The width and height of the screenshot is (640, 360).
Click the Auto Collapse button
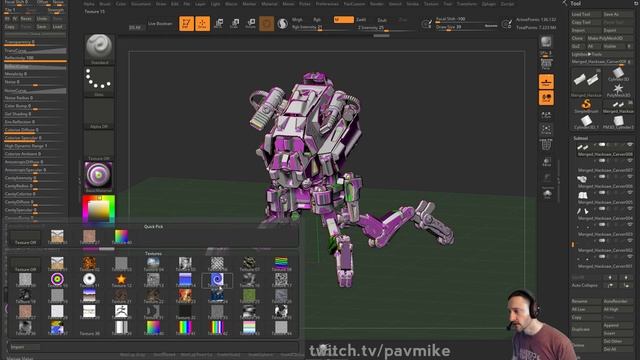coord(586,285)
